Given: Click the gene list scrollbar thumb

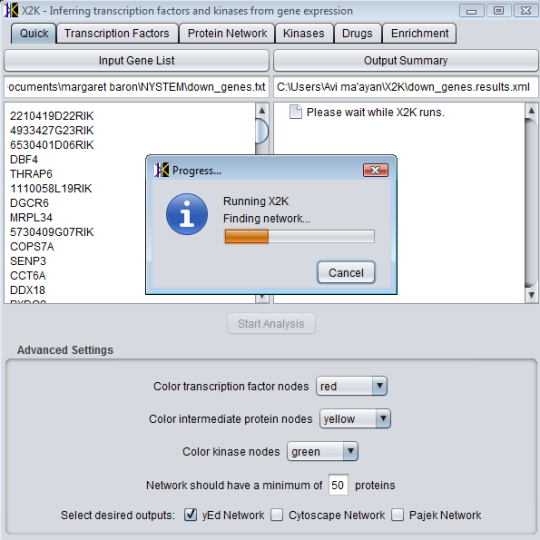Looking at the screenshot, I should (262, 131).
